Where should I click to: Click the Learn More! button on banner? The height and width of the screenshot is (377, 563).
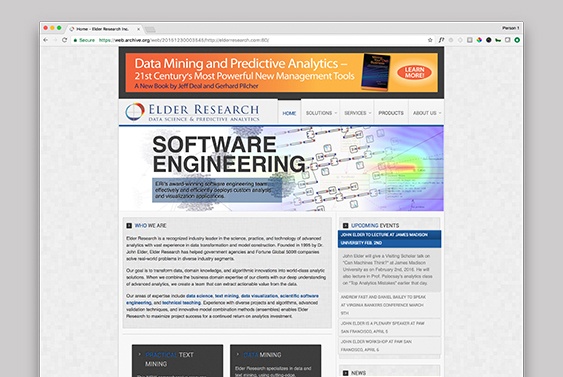point(414,72)
